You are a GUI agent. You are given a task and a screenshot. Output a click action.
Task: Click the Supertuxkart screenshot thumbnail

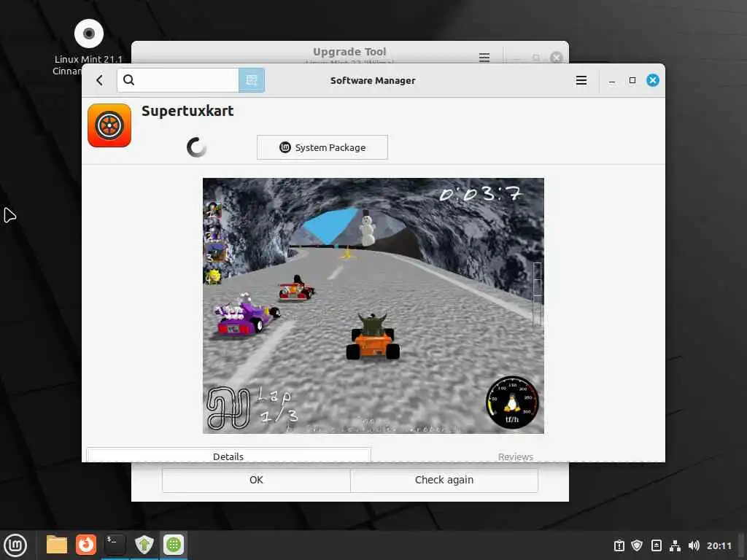click(x=373, y=306)
